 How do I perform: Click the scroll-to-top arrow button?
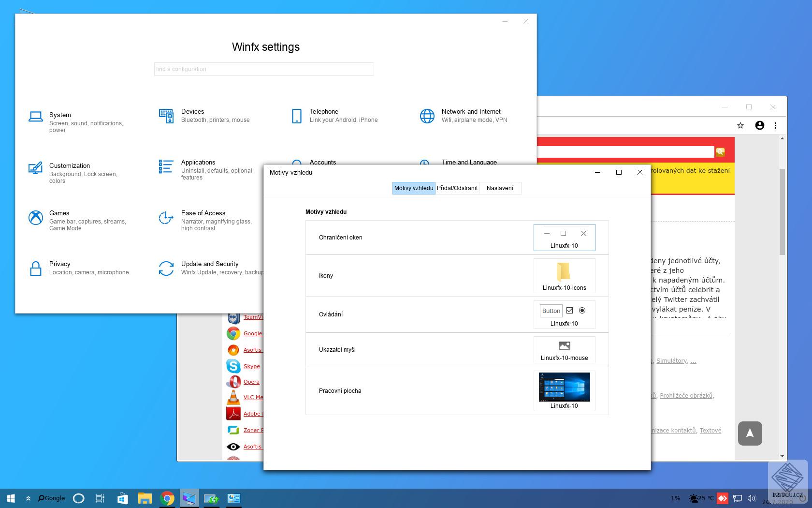pyautogui.click(x=750, y=433)
